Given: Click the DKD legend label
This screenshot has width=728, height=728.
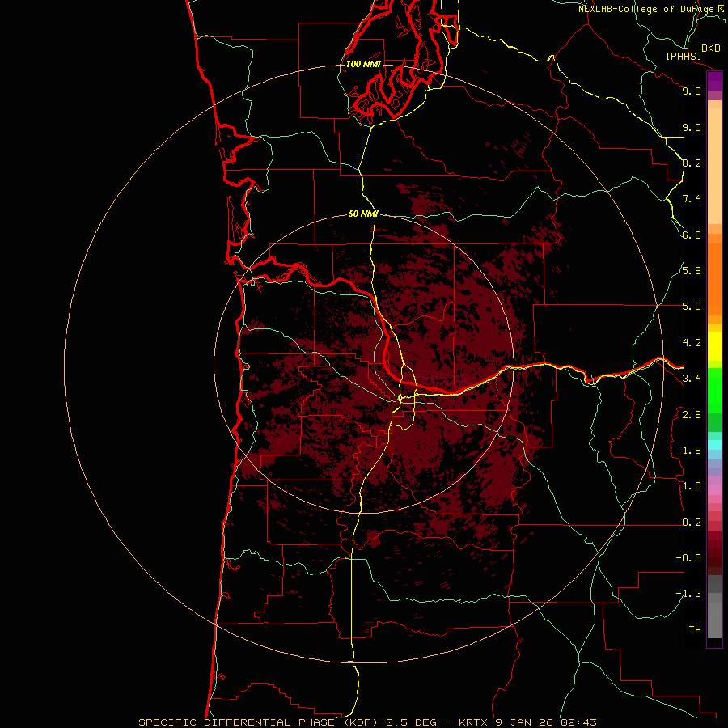Looking at the screenshot, I should click(711, 49).
